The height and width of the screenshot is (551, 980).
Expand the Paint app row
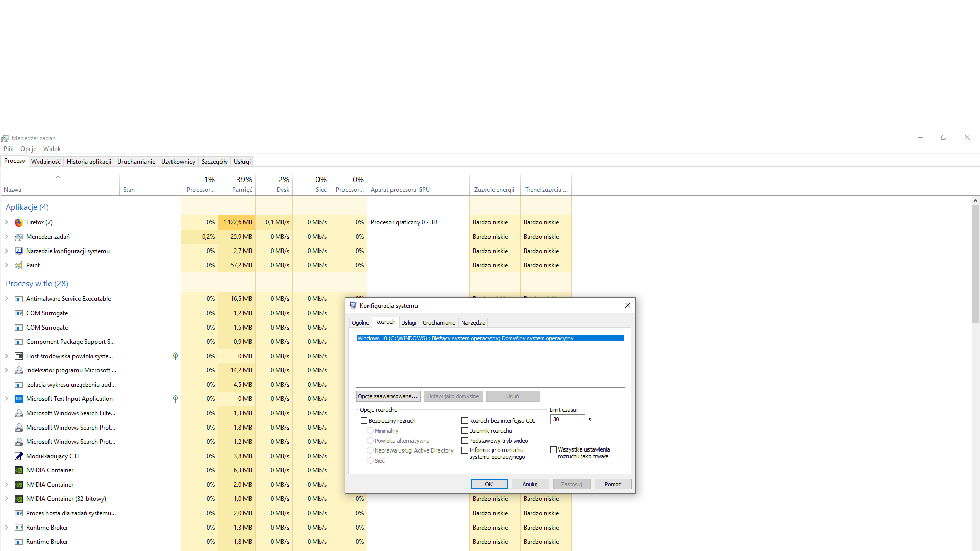pyautogui.click(x=6, y=265)
